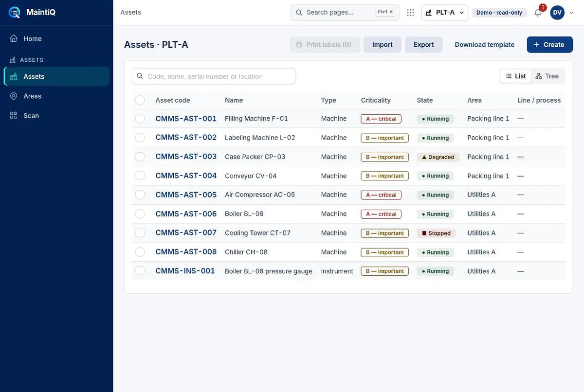Open asset CMMS-AST-004 link
Screen dimensions: 584x392
(186, 176)
